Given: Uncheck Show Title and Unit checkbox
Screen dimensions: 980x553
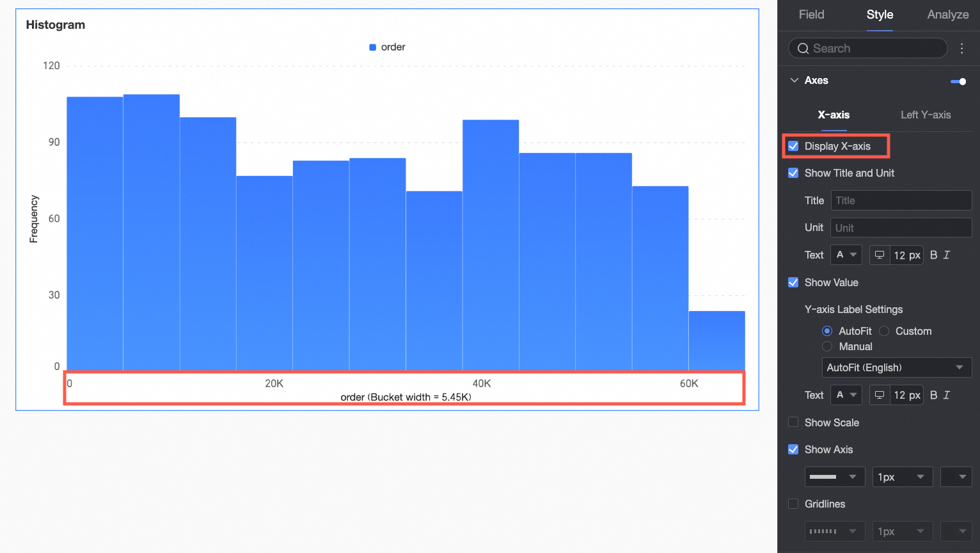Looking at the screenshot, I should coord(793,173).
